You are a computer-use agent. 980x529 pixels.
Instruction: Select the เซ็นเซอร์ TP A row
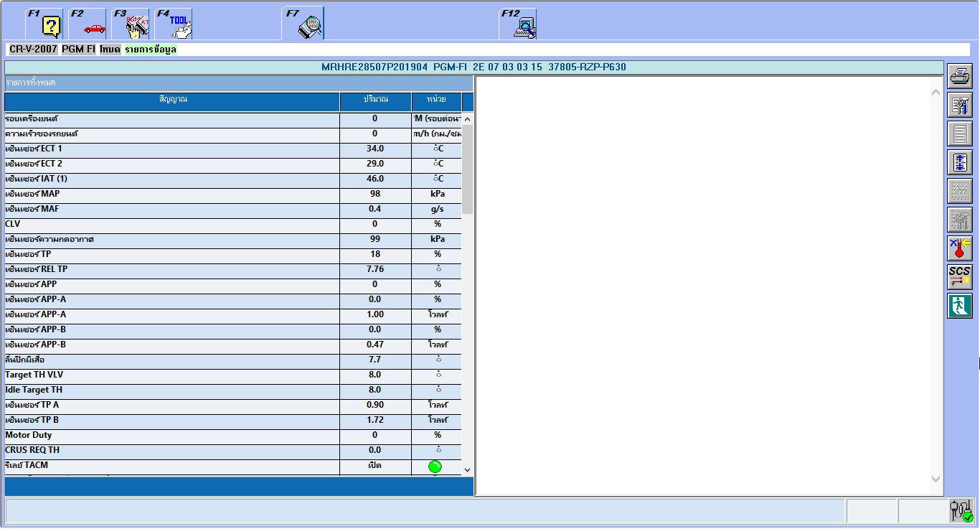point(234,406)
